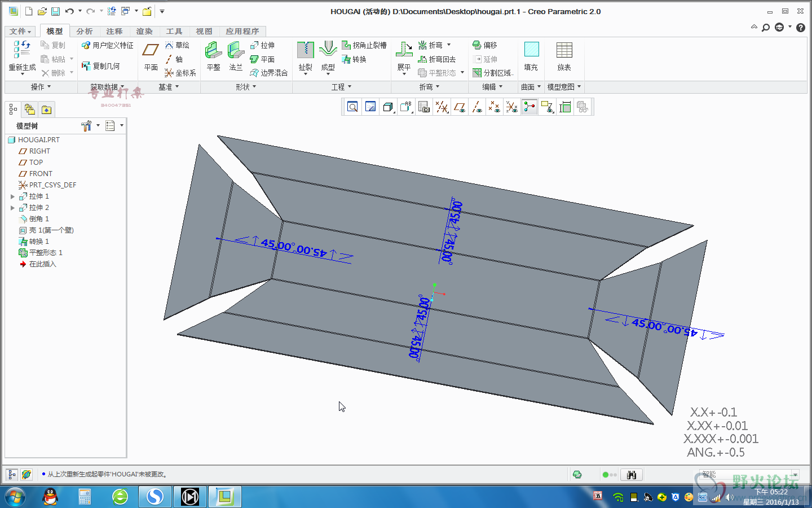
Task: Click 用户定义特征 user-defined feature
Action: click(x=107, y=45)
